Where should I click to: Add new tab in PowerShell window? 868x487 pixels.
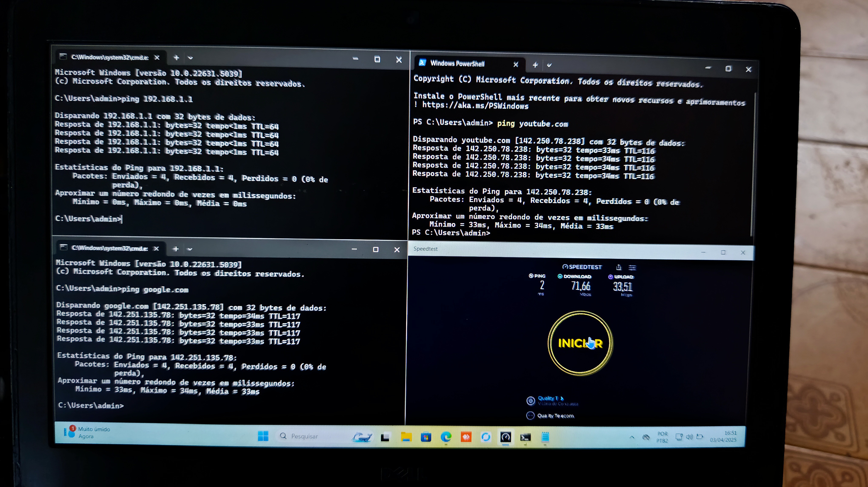pos(535,65)
